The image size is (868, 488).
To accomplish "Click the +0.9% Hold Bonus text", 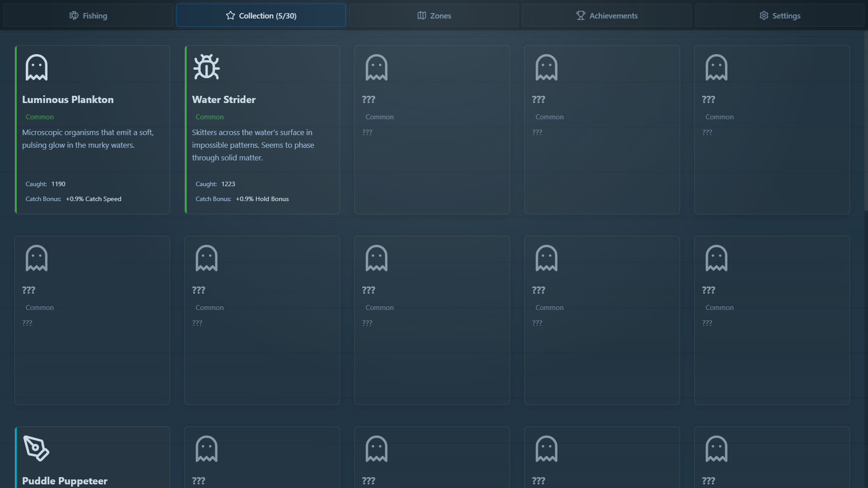I will click(x=262, y=199).
